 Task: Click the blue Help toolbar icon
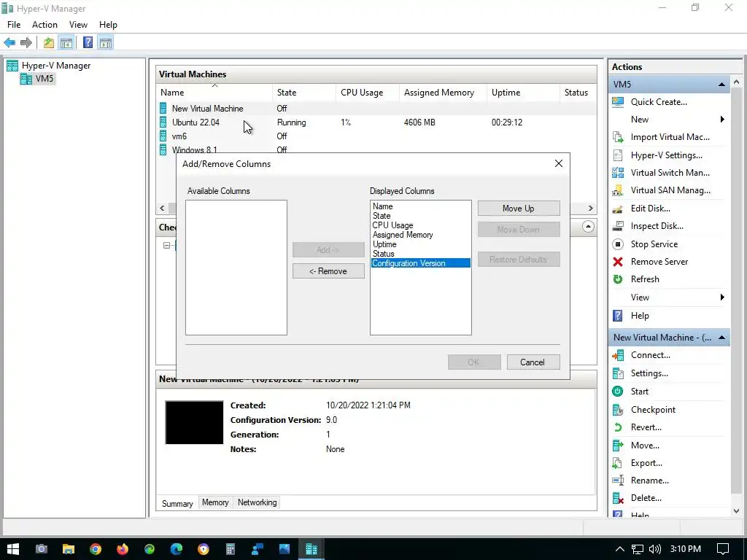point(88,43)
